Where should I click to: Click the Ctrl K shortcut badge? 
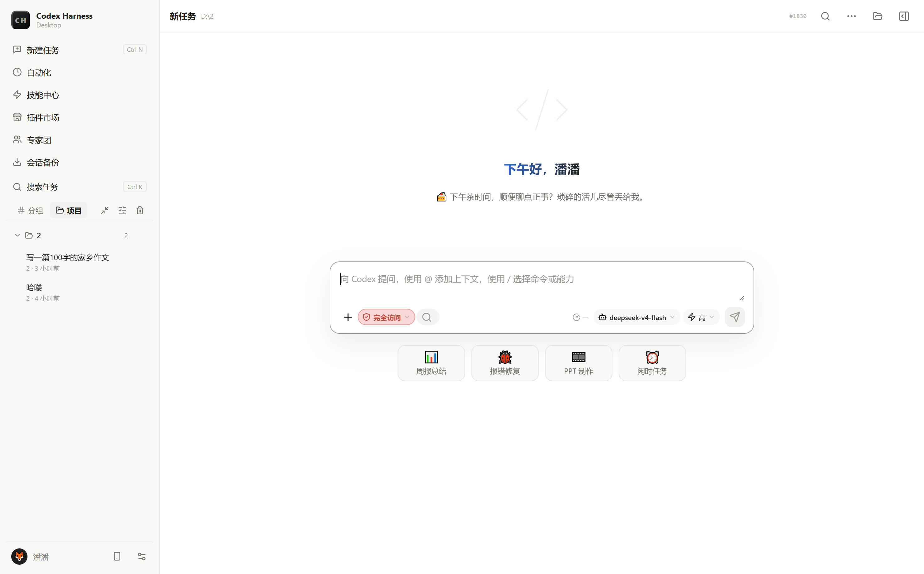click(x=135, y=187)
